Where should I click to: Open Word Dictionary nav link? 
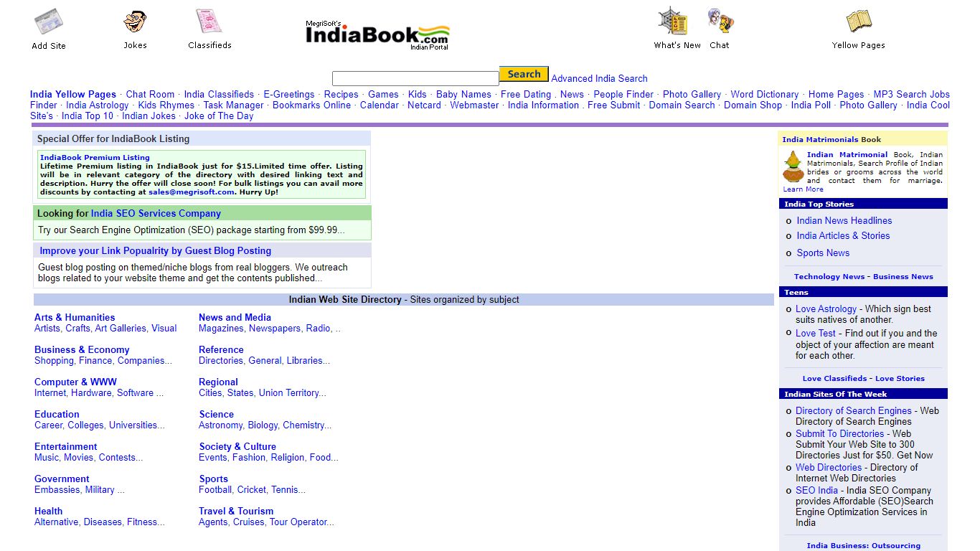click(x=764, y=94)
